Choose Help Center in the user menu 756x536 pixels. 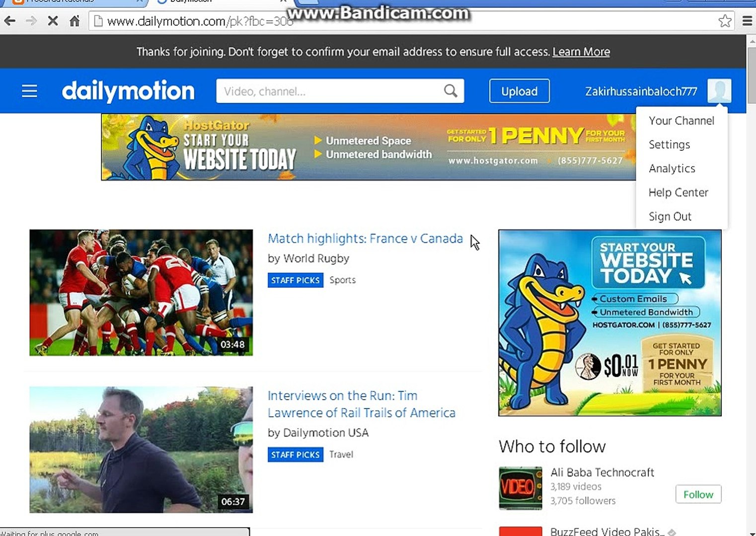tap(678, 192)
